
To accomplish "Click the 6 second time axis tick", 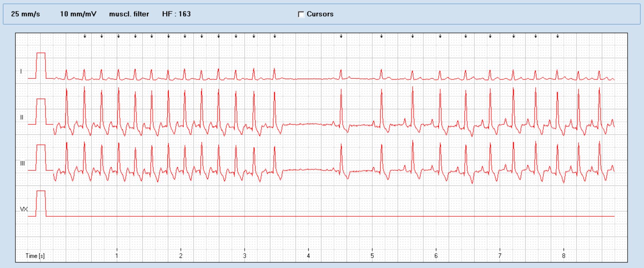I will pyautogui.click(x=436, y=256).
